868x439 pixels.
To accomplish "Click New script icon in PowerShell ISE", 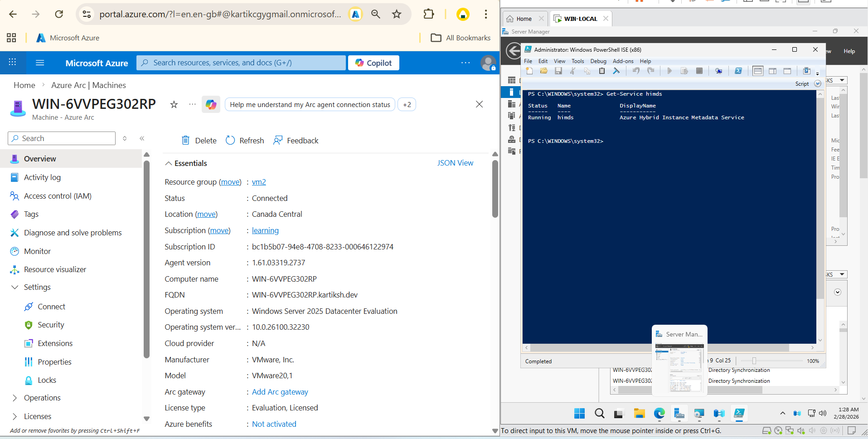I will pyautogui.click(x=529, y=71).
